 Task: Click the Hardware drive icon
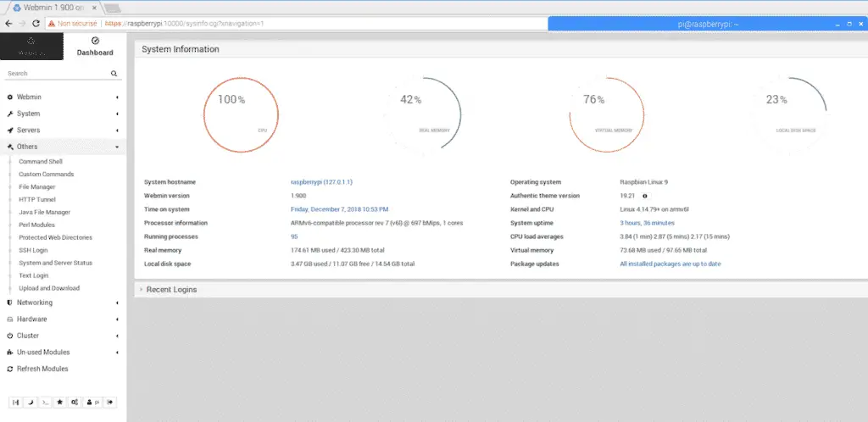tap(10, 319)
